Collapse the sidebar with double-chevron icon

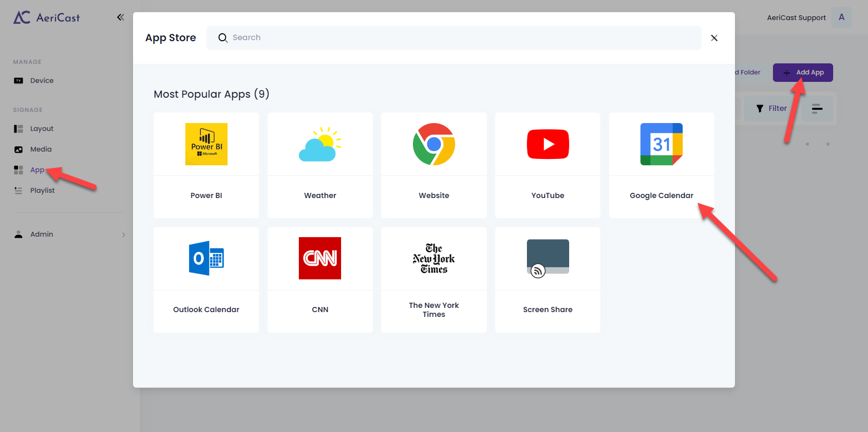click(x=120, y=17)
